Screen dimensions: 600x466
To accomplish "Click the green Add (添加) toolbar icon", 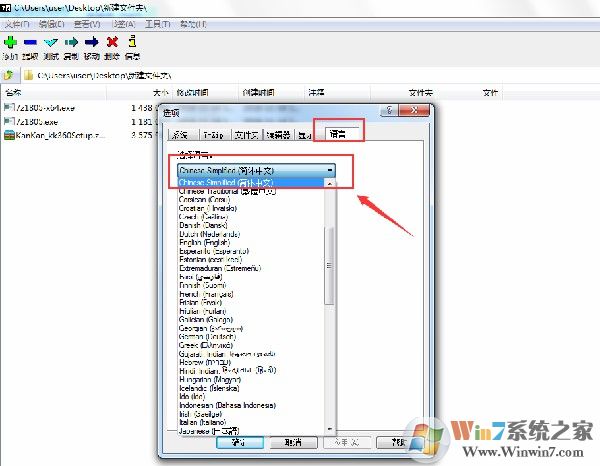I will pos(10,42).
